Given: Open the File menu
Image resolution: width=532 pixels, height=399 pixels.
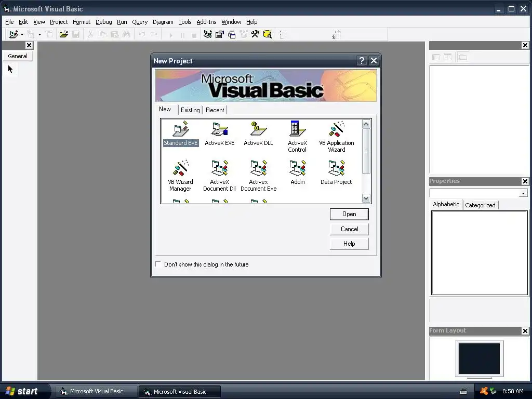Looking at the screenshot, I should [x=9, y=22].
